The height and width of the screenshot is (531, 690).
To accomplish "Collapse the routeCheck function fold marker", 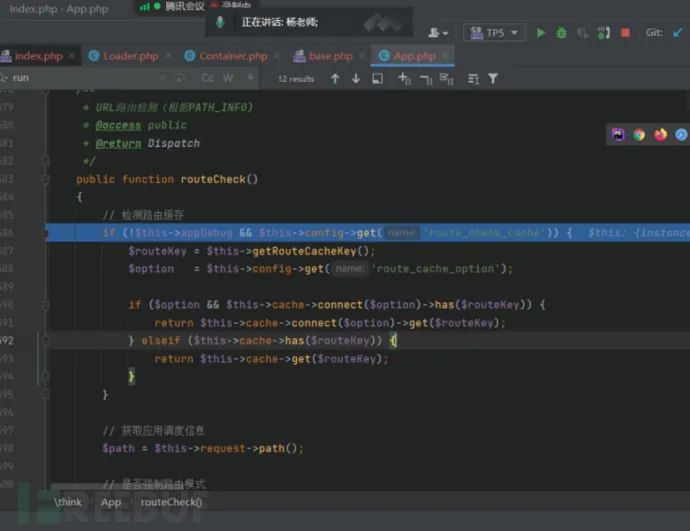I will pyautogui.click(x=45, y=179).
